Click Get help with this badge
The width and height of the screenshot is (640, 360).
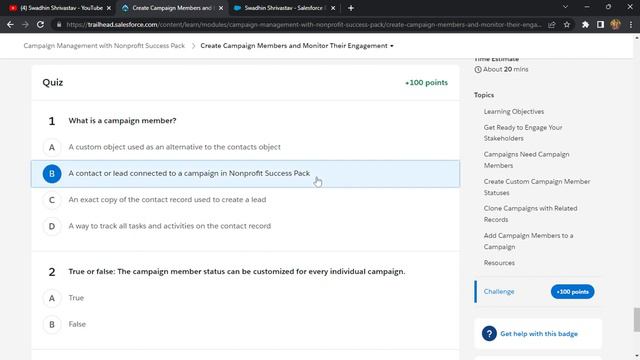539,333
